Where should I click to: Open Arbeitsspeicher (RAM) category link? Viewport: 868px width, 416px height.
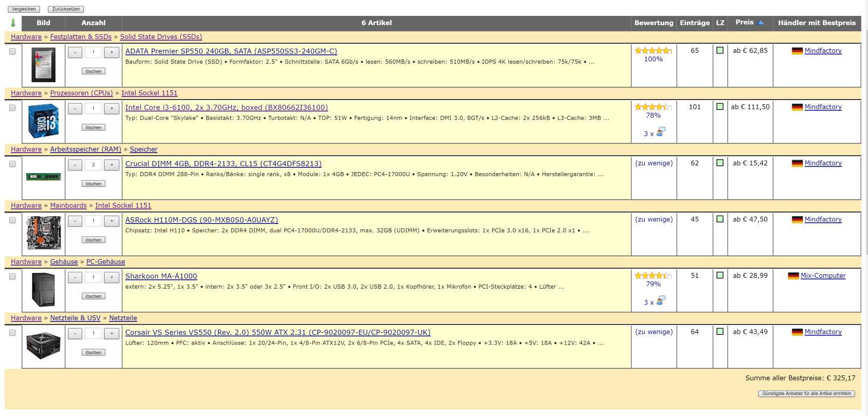[86, 149]
